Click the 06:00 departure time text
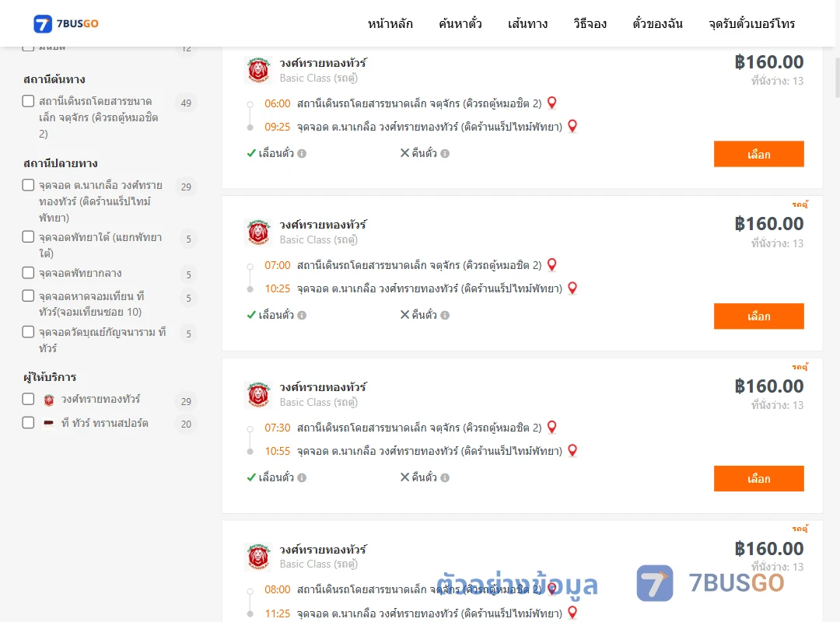 tap(277, 103)
